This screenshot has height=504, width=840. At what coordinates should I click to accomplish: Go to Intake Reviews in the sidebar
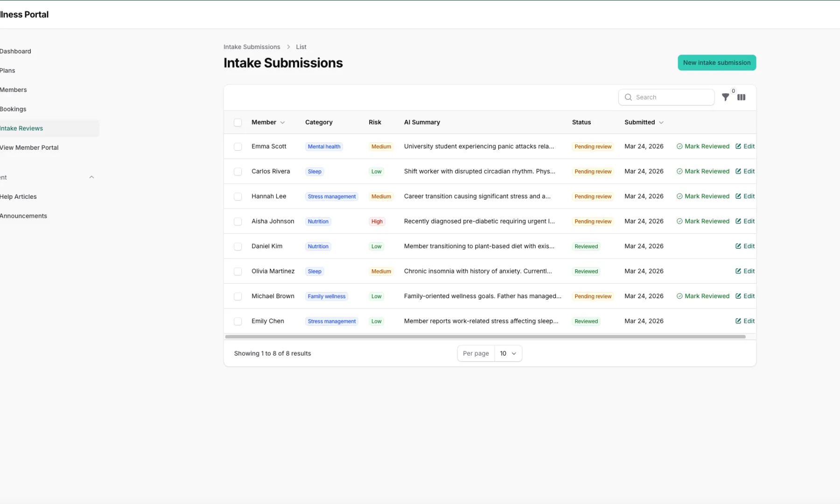tap(21, 128)
